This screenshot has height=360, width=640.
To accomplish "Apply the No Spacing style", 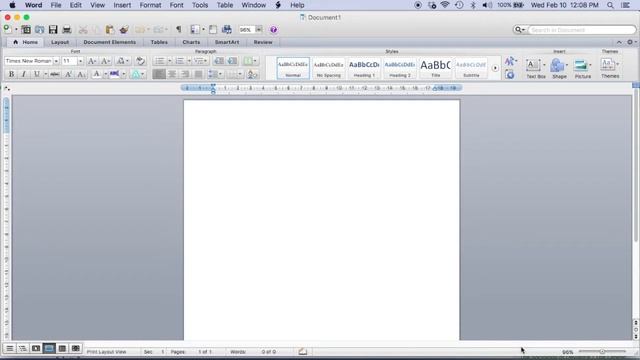I will click(x=328, y=68).
